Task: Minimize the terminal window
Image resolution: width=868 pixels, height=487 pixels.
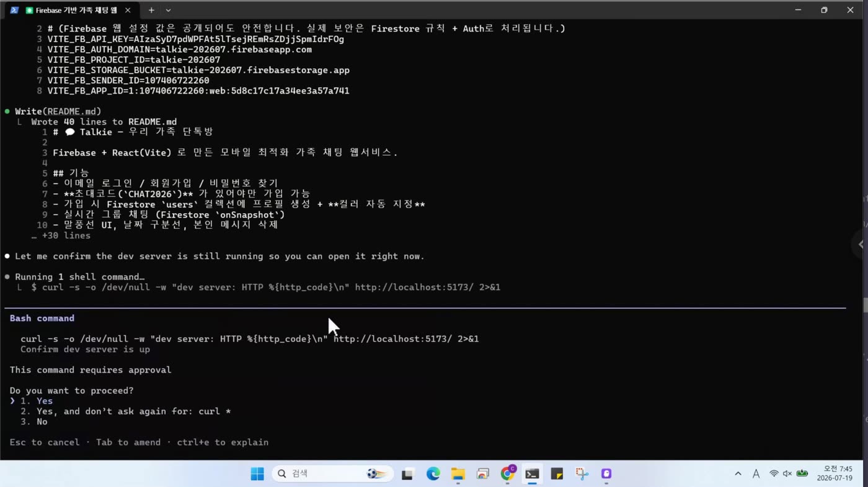Action: pyautogui.click(x=798, y=10)
